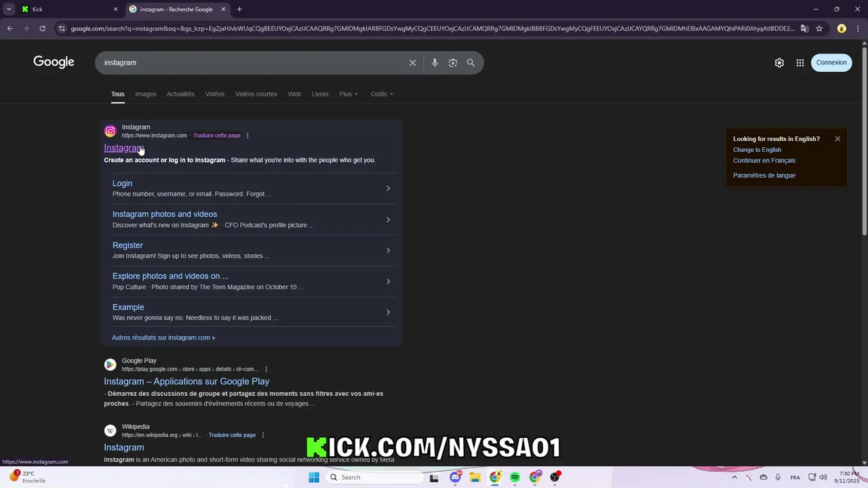Click Traduire cette page for Wikipedia
The height and width of the screenshot is (488, 868).
pyautogui.click(x=232, y=435)
